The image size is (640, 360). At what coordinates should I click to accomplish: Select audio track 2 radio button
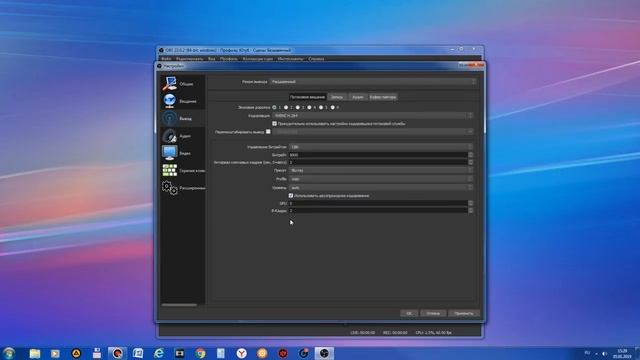(286, 107)
